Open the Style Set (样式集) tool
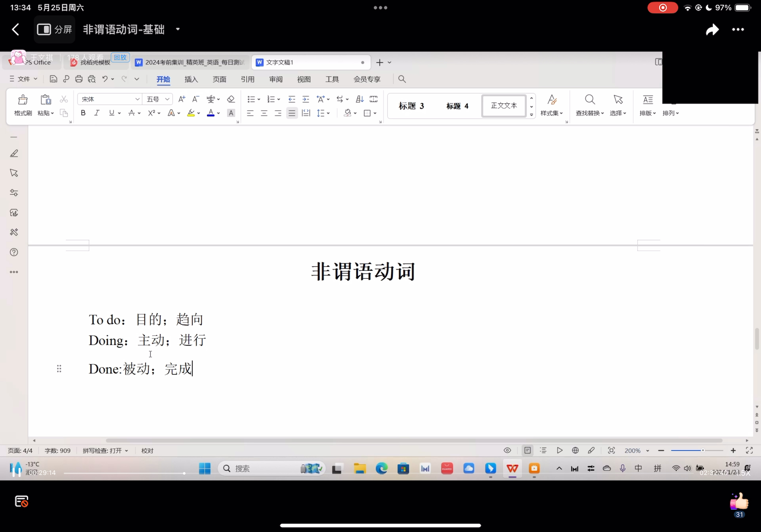 [552, 105]
